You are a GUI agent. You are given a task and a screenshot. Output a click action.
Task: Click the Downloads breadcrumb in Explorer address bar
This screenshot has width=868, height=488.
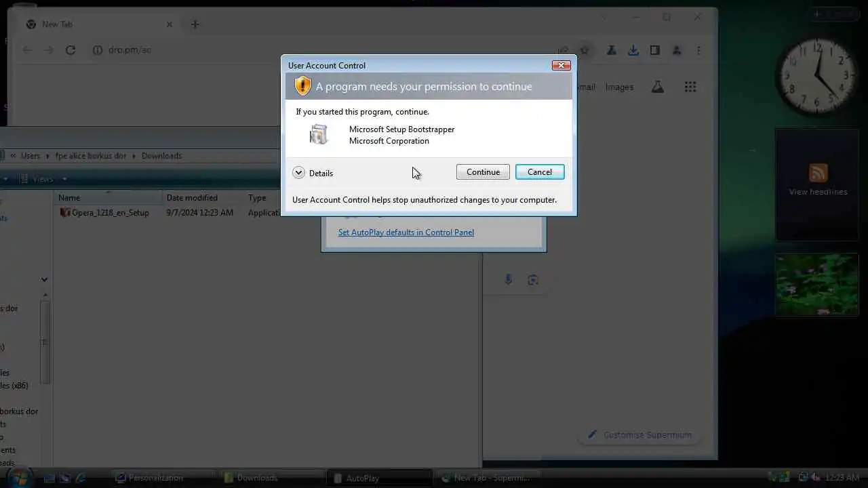(161, 156)
